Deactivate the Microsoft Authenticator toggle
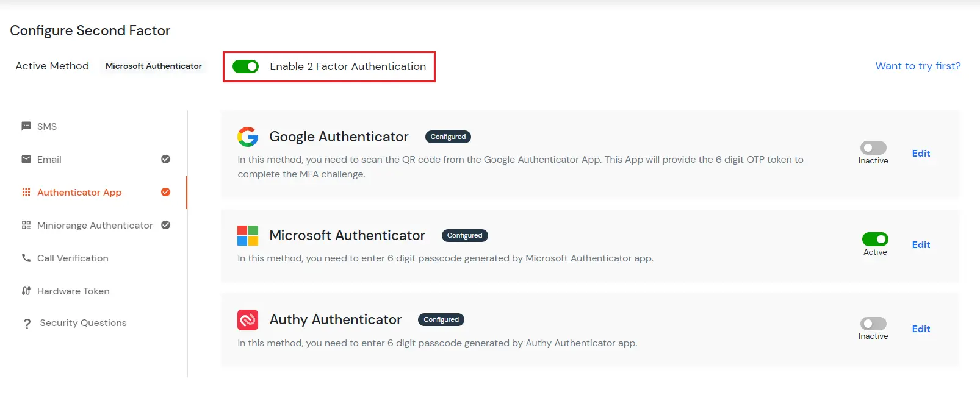Image resolution: width=980 pixels, height=398 pixels. pyautogui.click(x=875, y=239)
